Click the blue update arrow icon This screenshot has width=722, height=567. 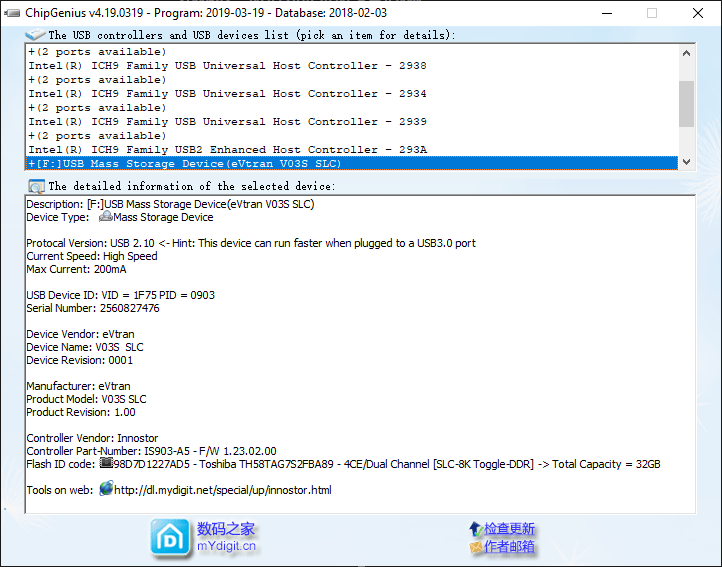[x=476, y=529]
